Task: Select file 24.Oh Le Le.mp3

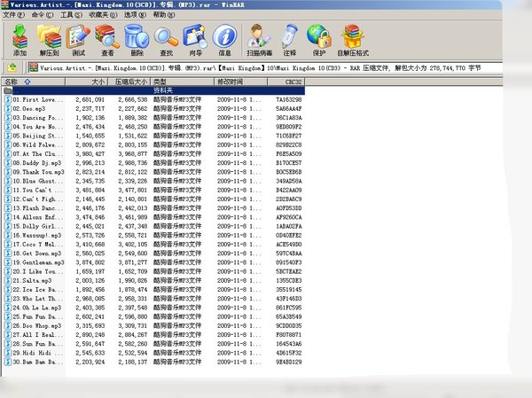Action: 153,308
